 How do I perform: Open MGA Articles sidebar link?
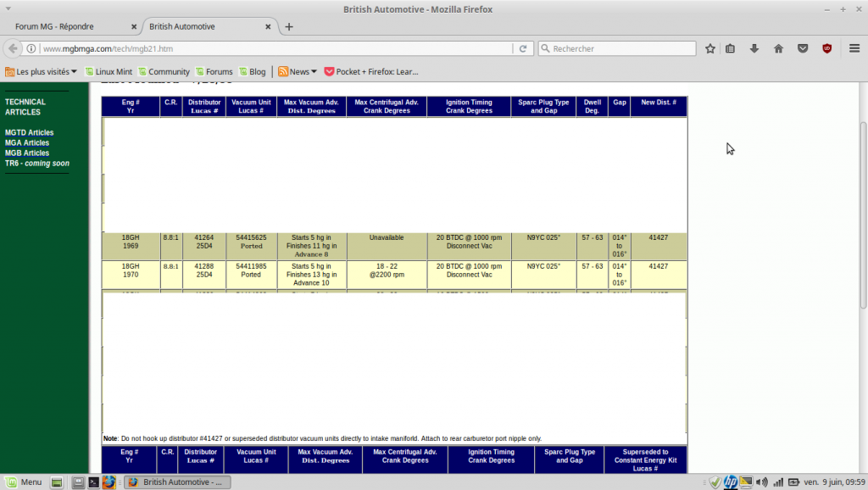pyautogui.click(x=27, y=143)
